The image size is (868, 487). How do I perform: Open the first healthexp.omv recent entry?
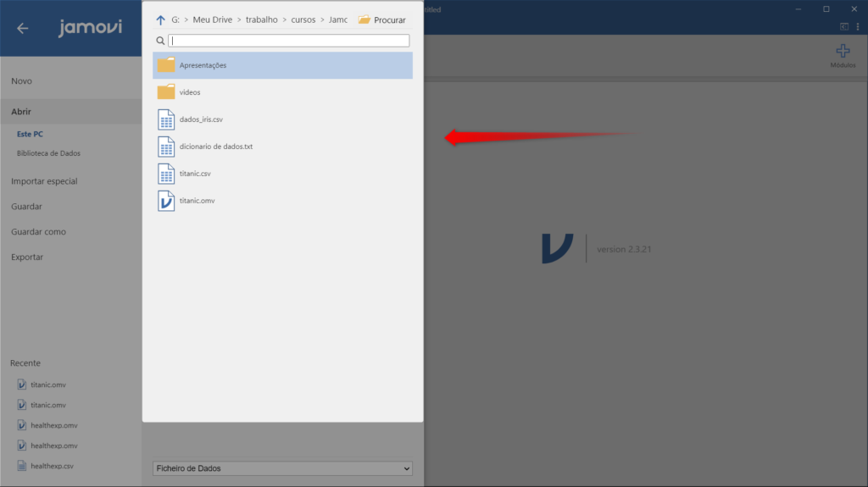(54, 425)
